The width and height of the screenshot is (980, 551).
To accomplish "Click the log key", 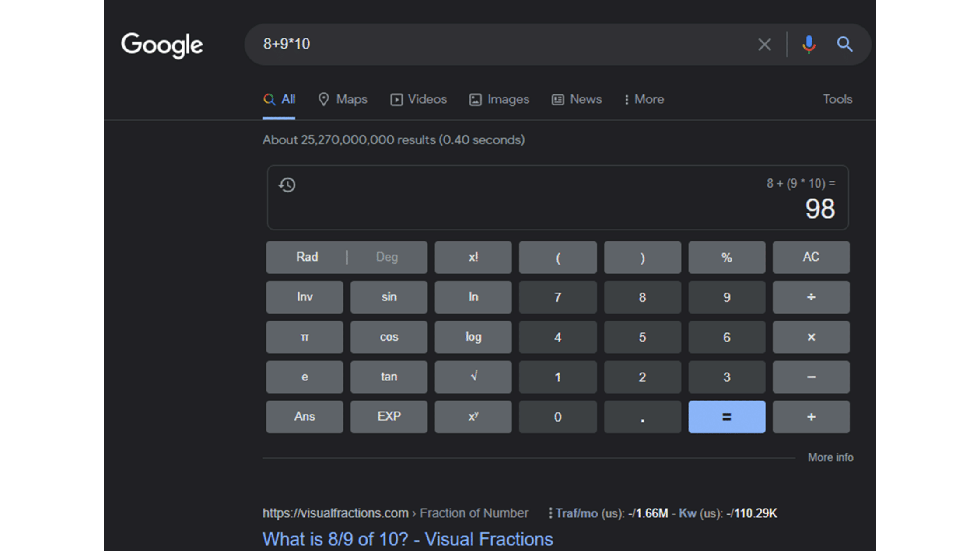I will point(473,337).
